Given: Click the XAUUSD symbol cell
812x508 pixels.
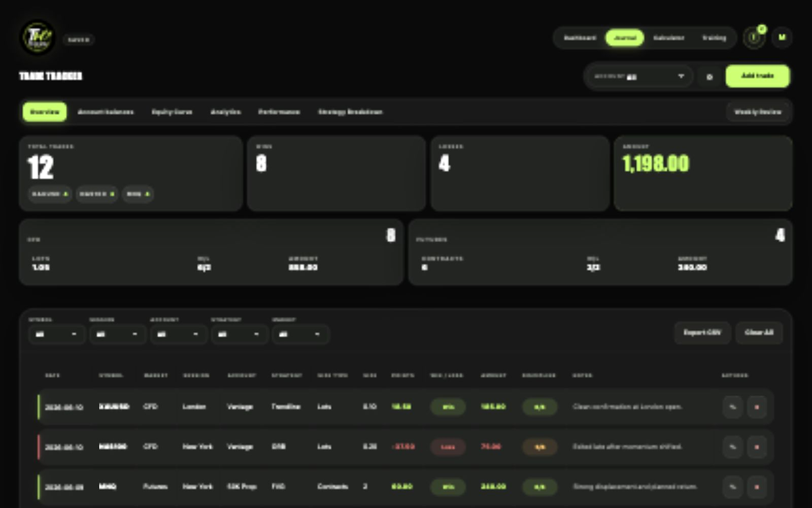Looking at the screenshot, I should (114, 407).
